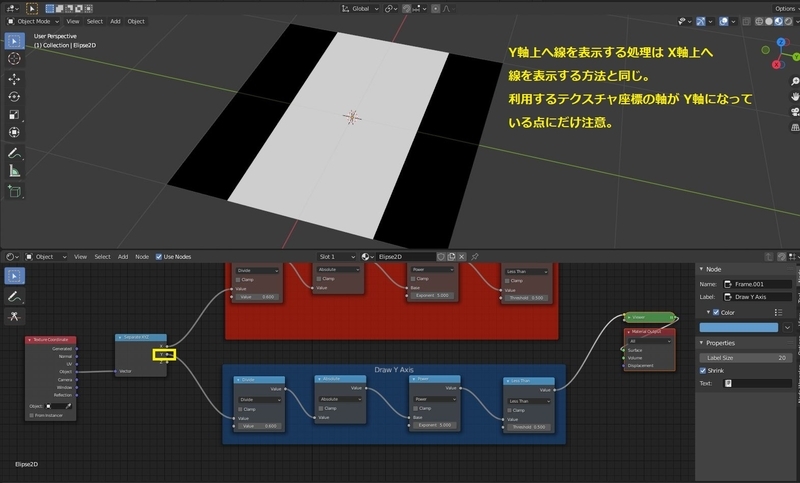The image size is (800, 483).
Task: Open the node editor Add menu
Action: pos(123,257)
